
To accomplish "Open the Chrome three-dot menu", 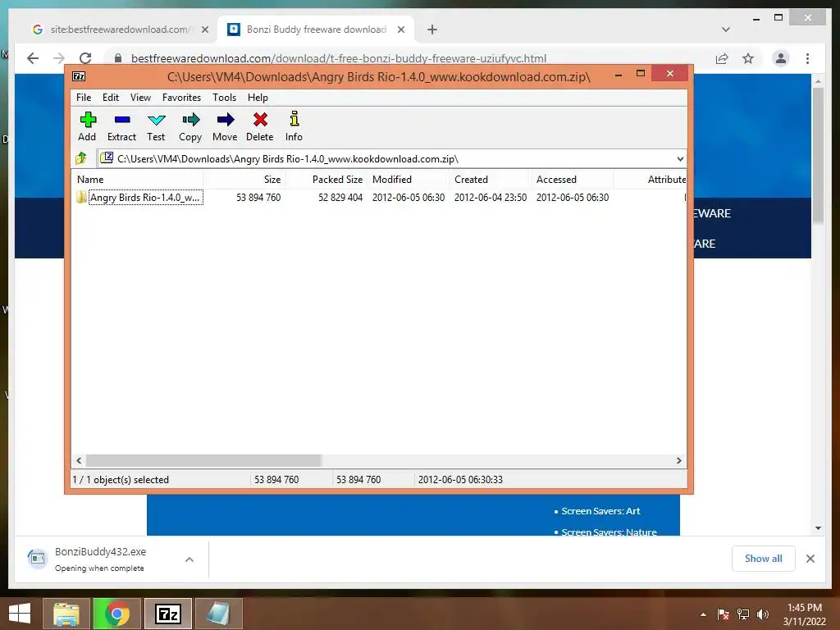I will pos(807,58).
